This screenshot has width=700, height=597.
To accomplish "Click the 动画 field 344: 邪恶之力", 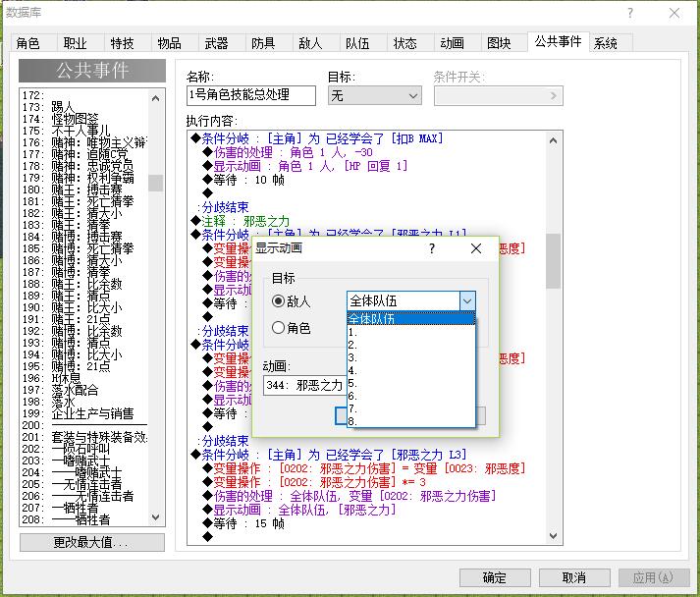I will [305, 385].
